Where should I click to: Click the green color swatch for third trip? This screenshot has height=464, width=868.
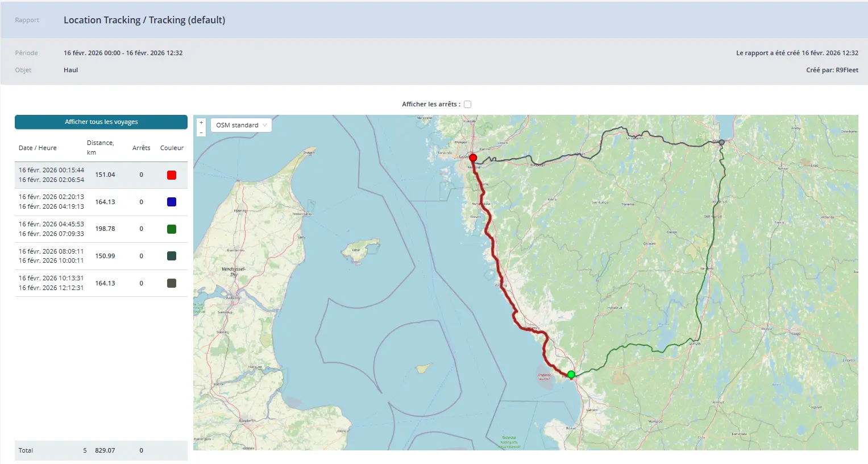coord(172,229)
